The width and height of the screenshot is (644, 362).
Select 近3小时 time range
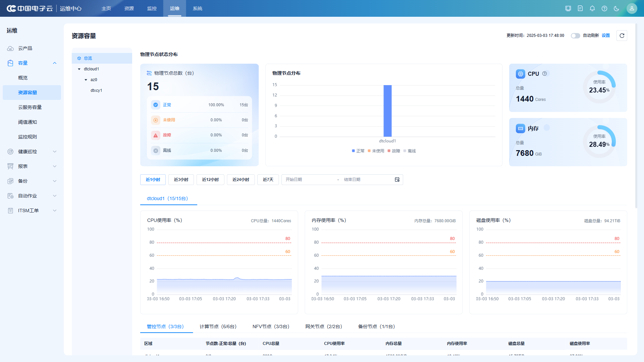coord(181,180)
